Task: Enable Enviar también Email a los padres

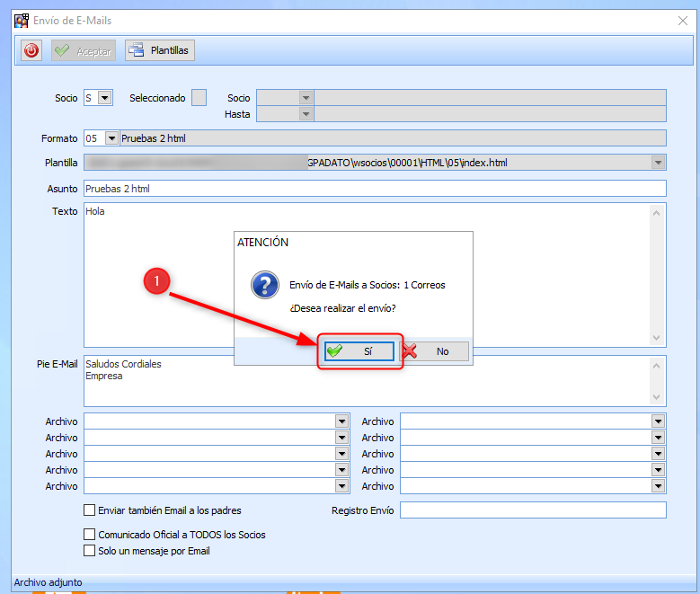Action: tap(89, 510)
